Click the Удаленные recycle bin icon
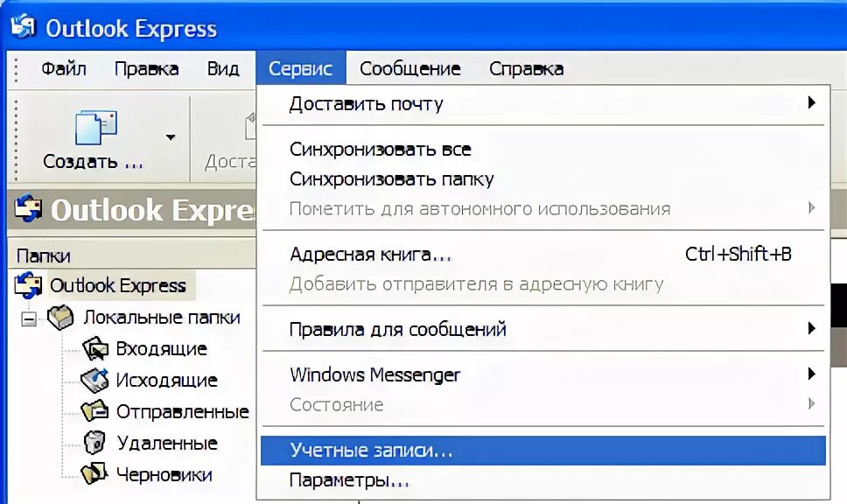This screenshot has height=504, width=847. pyautogui.click(x=95, y=443)
